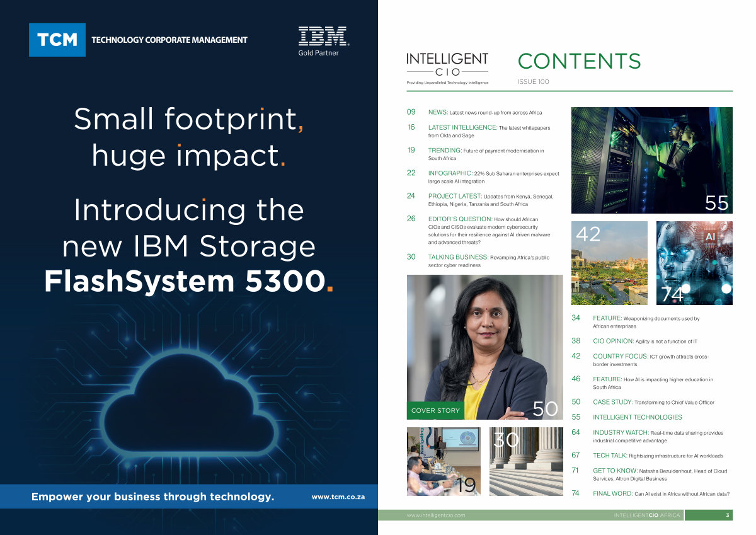The height and width of the screenshot is (535, 756).
Task: Click AI robot face photo numbered 74
Action: (694, 263)
